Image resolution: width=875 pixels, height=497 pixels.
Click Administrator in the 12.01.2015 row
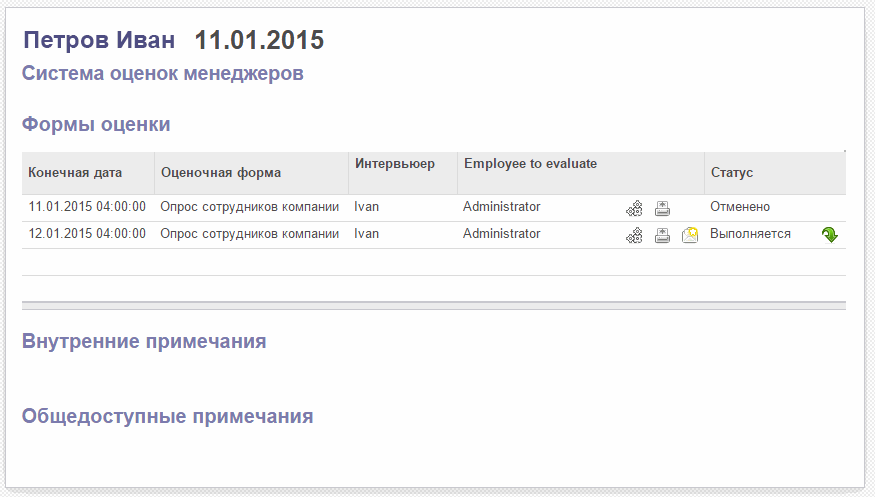(502, 234)
